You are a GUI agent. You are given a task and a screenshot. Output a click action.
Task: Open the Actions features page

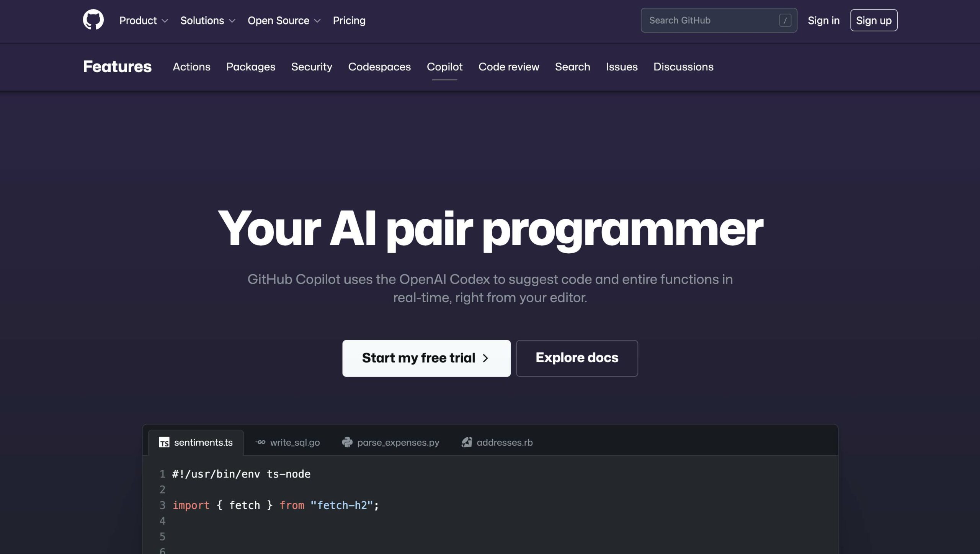point(191,67)
